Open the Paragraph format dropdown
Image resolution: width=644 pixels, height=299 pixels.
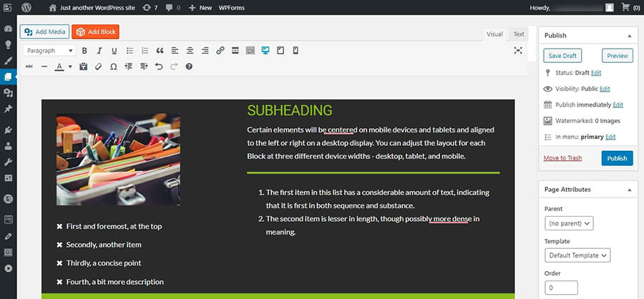49,51
